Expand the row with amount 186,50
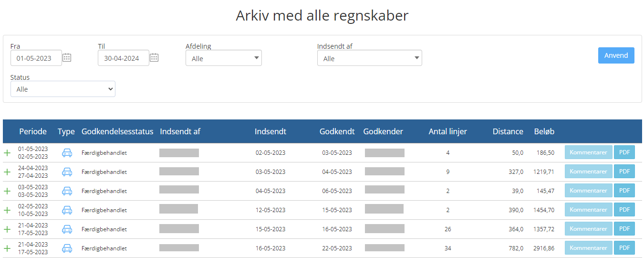Viewport: 644px width, 258px height. tap(7, 153)
